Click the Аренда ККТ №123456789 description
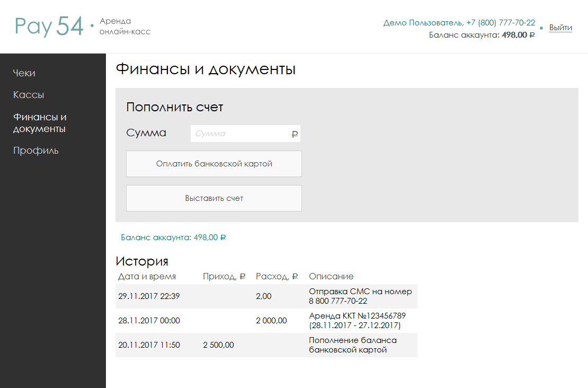Viewport: 588px width, 388px height. pyautogui.click(x=358, y=321)
